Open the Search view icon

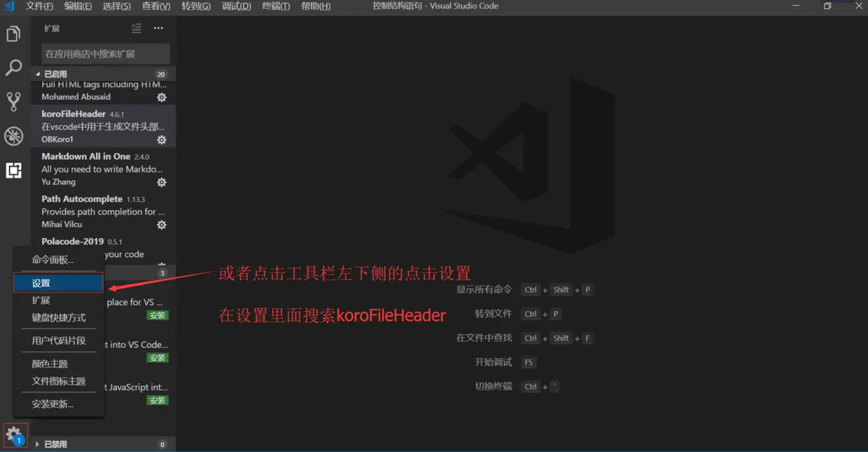(x=13, y=68)
